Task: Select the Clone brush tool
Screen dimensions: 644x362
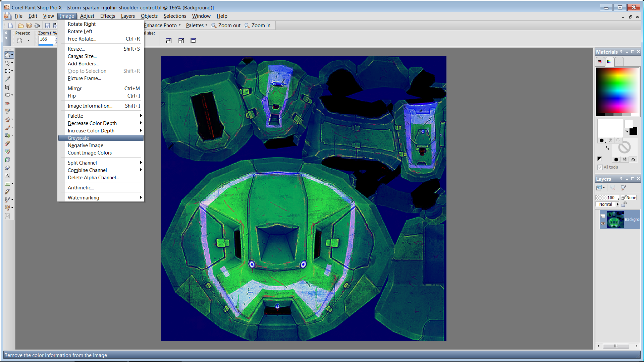Action: pos(7,119)
